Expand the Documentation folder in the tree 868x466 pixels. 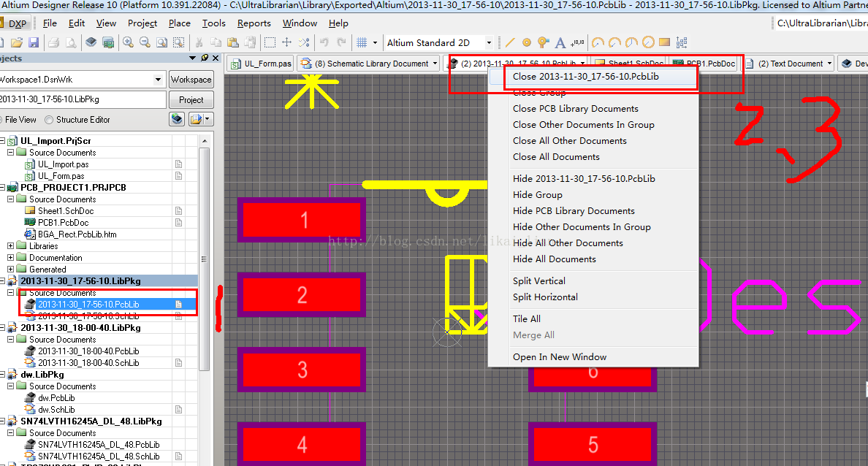[x=10, y=257]
